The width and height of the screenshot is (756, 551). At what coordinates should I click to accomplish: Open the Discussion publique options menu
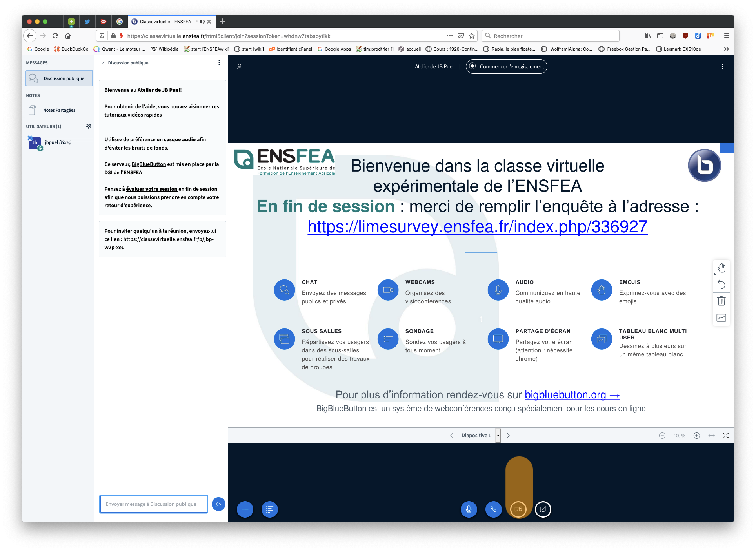click(x=219, y=63)
